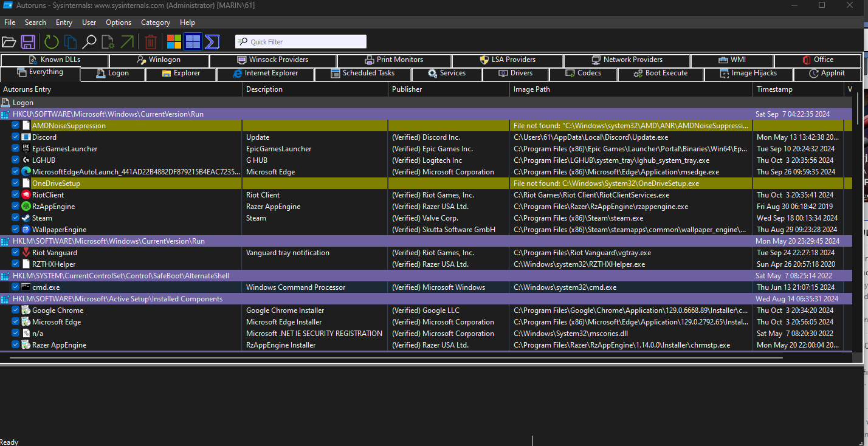Click the Steam entry's icon
Screen dimensions: 868x446
(26, 218)
